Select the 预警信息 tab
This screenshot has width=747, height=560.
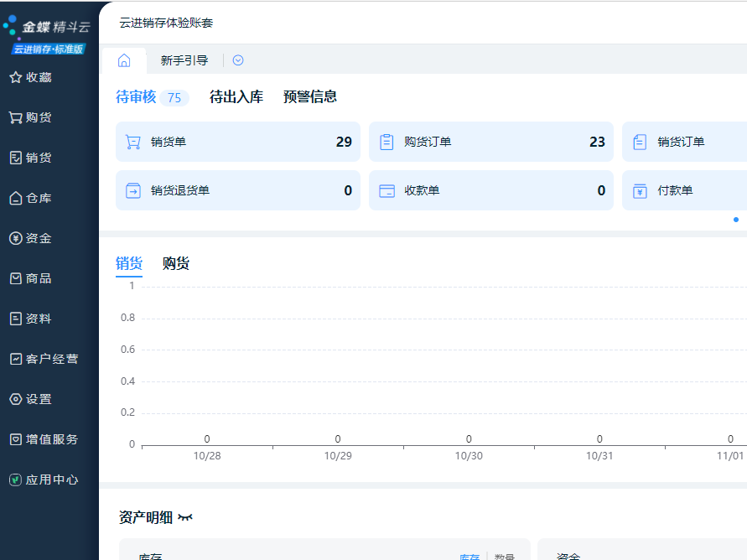pyautogui.click(x=310, y=96)
